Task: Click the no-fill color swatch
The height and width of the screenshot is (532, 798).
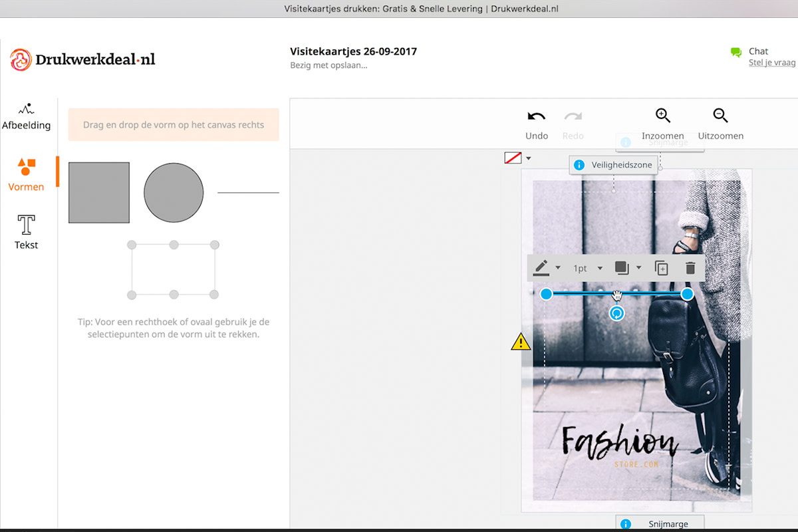Action: click(513, 158)
